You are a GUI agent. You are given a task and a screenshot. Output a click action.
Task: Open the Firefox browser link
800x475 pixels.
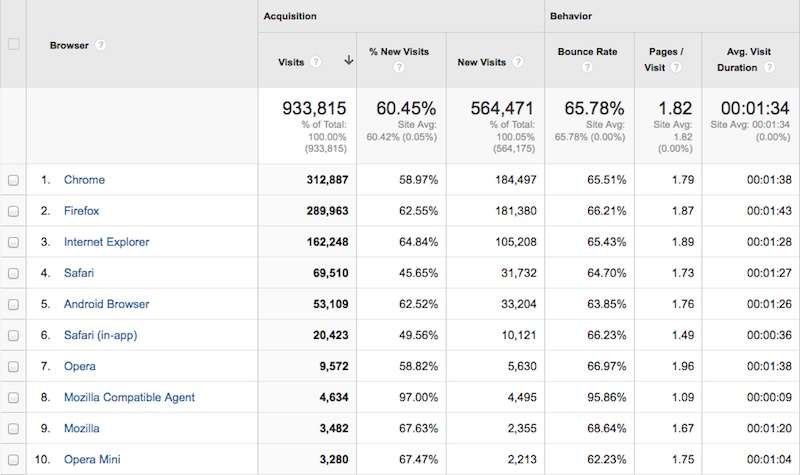pyautogui.click(x=81, y=211)
